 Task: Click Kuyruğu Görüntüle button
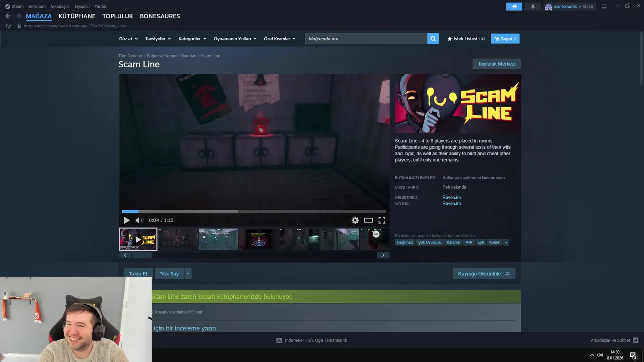484,274
